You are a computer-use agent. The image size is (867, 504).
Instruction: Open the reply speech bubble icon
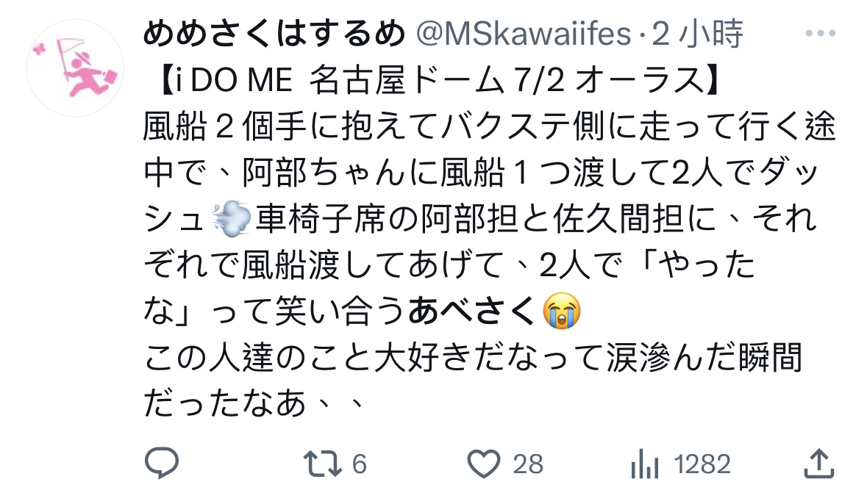click(162, 463)
